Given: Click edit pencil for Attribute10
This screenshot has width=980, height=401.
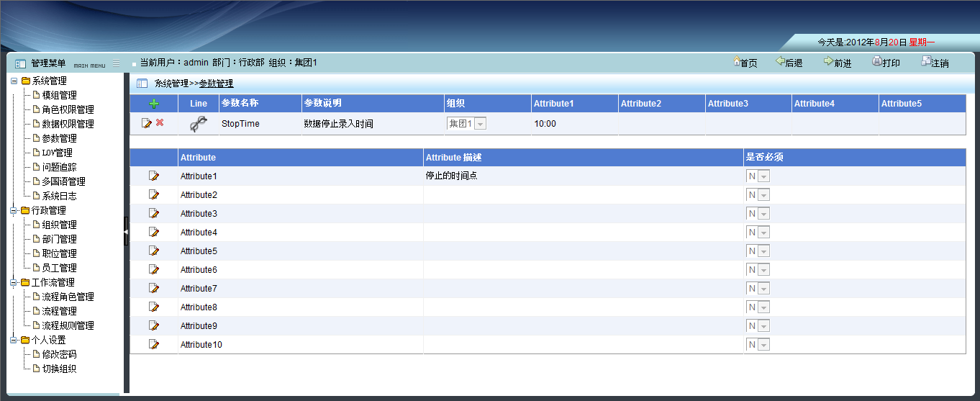Looking at the screenshot, I should 153,344.
